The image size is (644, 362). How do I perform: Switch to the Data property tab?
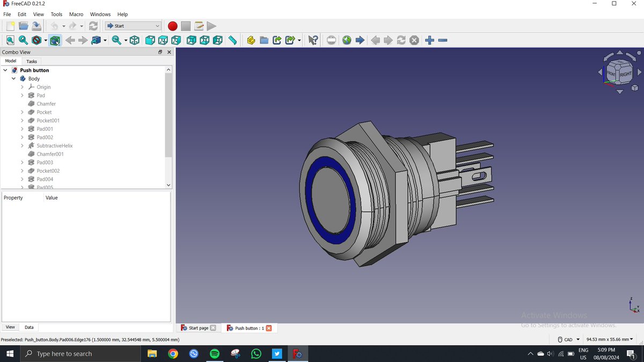tap(29, 327)
